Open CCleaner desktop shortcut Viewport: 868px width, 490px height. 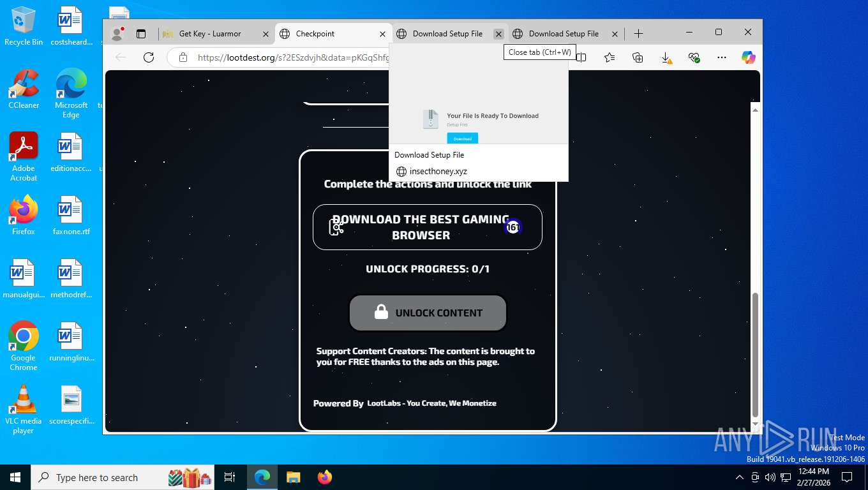pyautogui.click(x=24, y=89)
